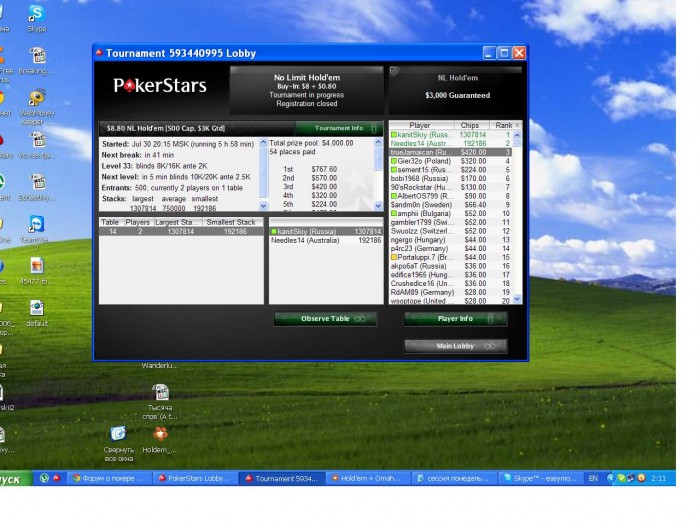Launch TeamViewer 7 desktop shortcut

pos(37,233)
